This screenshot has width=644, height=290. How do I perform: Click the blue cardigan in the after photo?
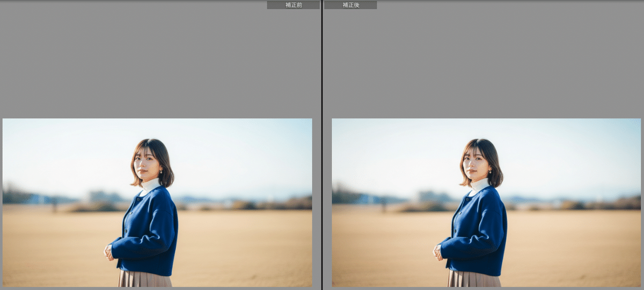[481, 230]
